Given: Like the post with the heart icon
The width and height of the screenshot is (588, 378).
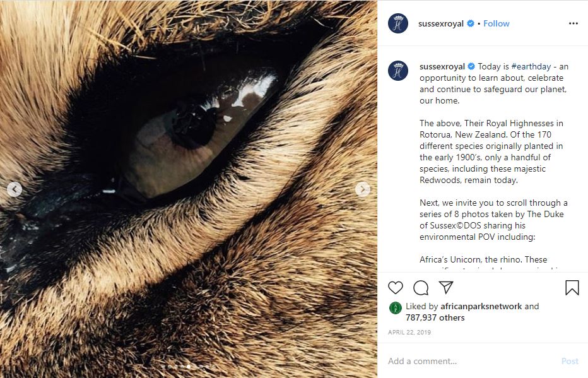Looking at the screenshot, I should [396, 288].
